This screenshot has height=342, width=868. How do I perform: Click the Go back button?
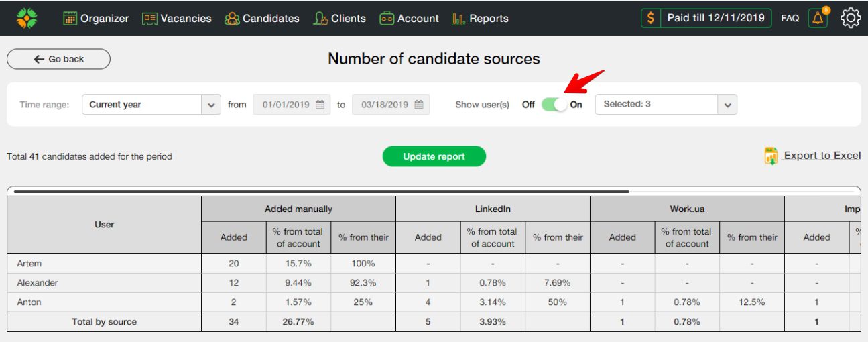58,59
